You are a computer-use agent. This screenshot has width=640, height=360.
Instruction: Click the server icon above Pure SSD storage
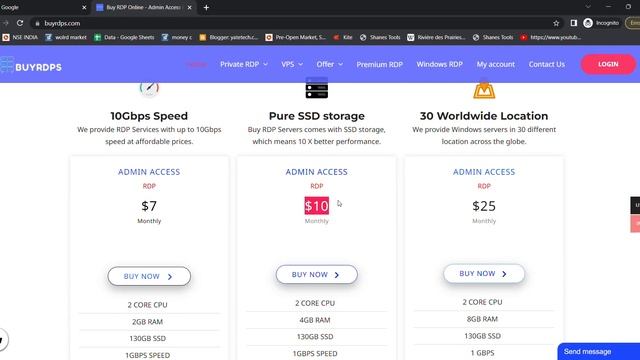coord(316,88)
